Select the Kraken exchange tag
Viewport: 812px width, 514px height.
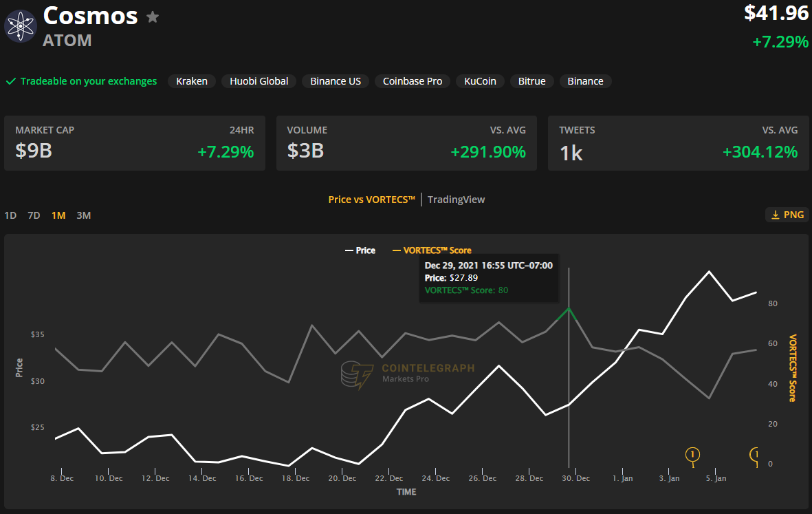[192, 81]
